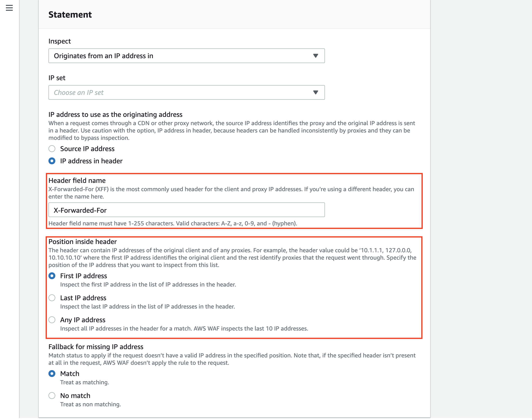Click the X-Forwarded-For header name field

point(186,210)
